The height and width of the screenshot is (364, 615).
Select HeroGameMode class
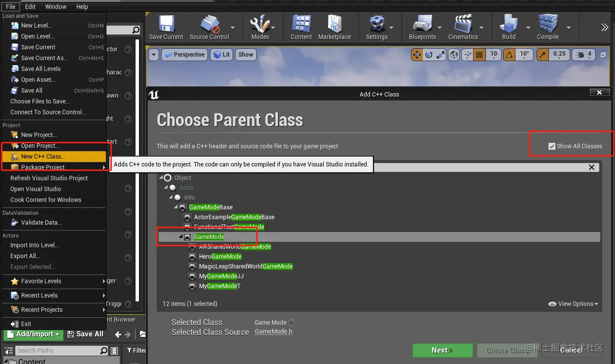coord(220,257)
